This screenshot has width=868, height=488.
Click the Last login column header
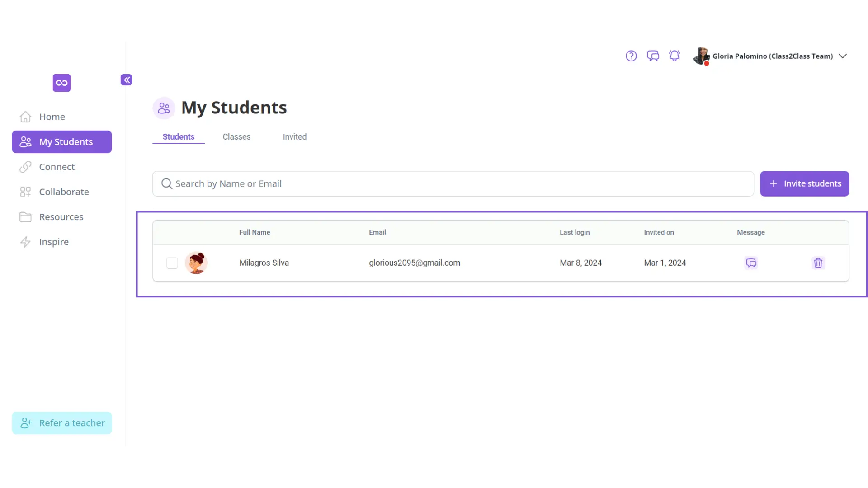575,232
